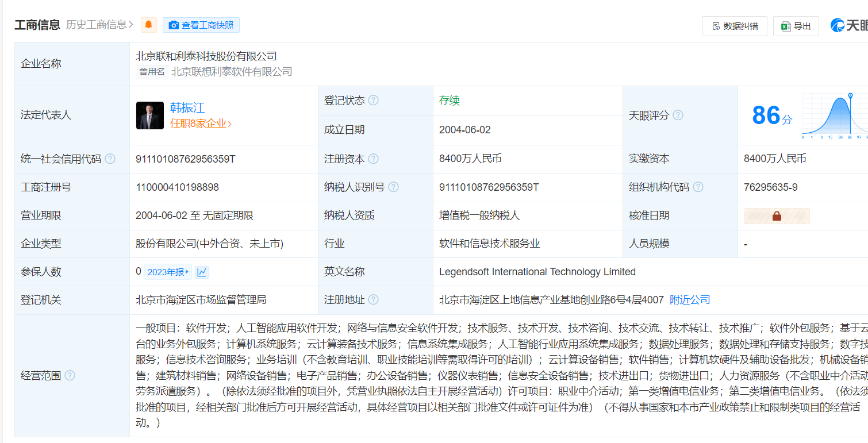The height and width of the screenshot is (443, 868).
Task: Click the 工商信息 section heading
Action: (x=37, y=25)
